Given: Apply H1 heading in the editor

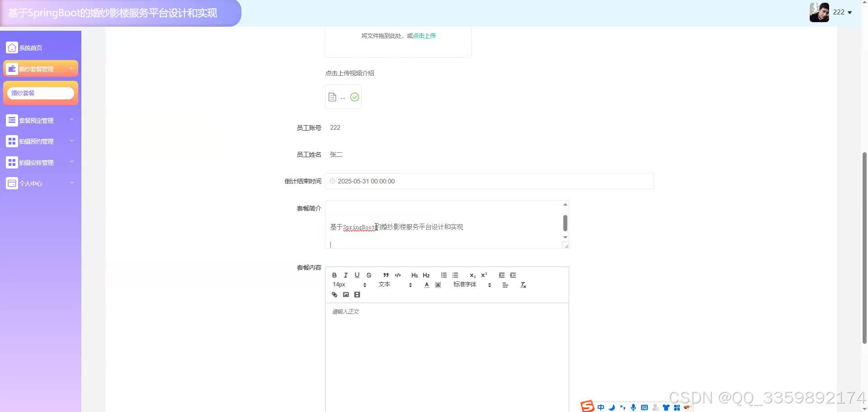Looking at the screenshot, I should pyautogui.click(x=414, y=275).
